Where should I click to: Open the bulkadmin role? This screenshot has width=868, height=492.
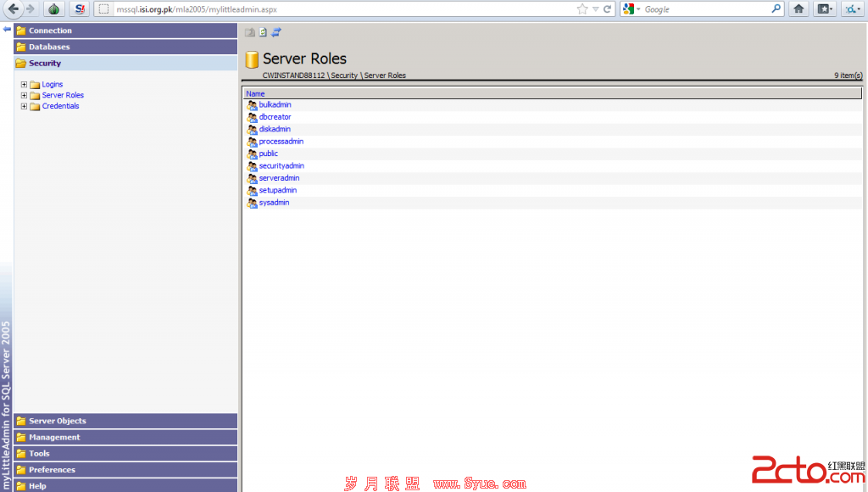275,104
